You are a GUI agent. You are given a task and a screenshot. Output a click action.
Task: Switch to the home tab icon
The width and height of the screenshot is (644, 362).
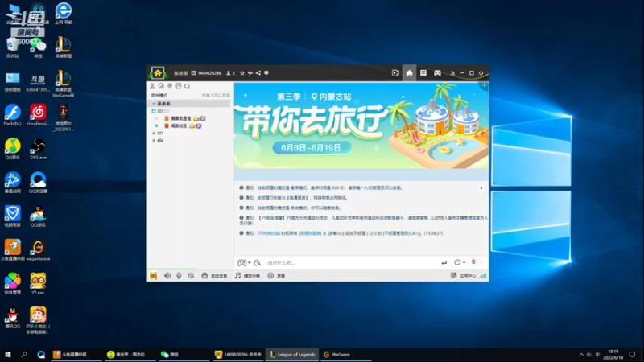tap(409, 73)
